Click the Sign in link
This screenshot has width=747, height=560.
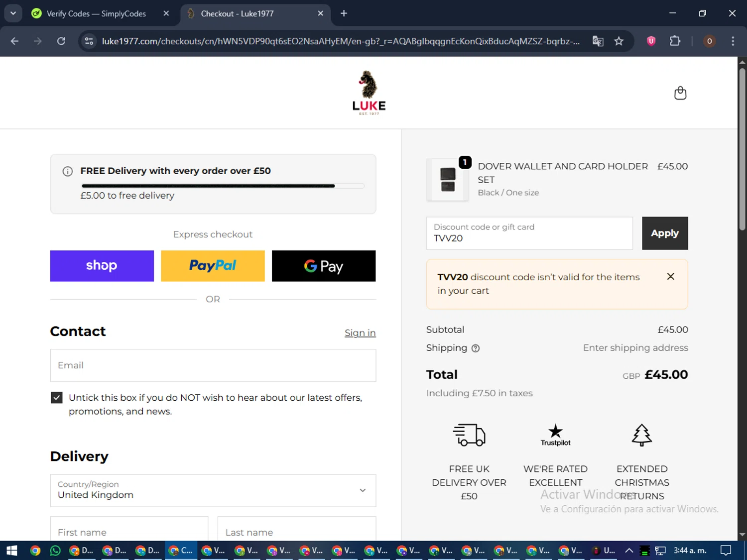click(360, 333)
